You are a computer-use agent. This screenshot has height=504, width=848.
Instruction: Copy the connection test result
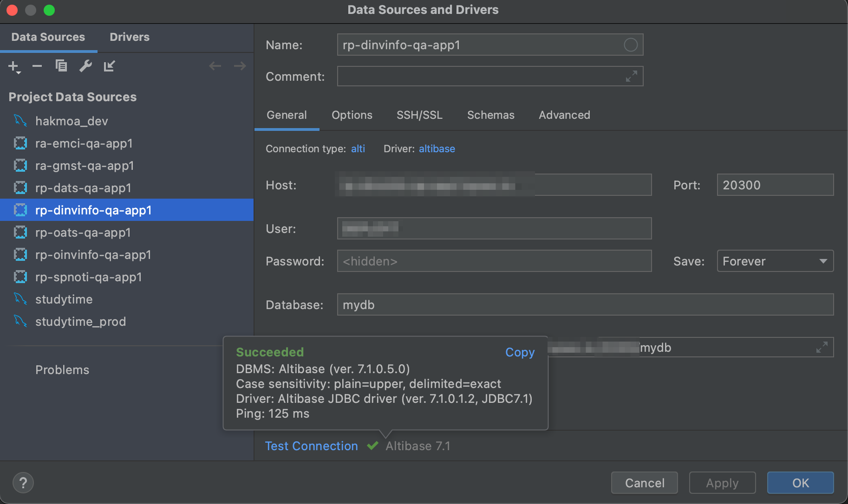pos(520,352)
